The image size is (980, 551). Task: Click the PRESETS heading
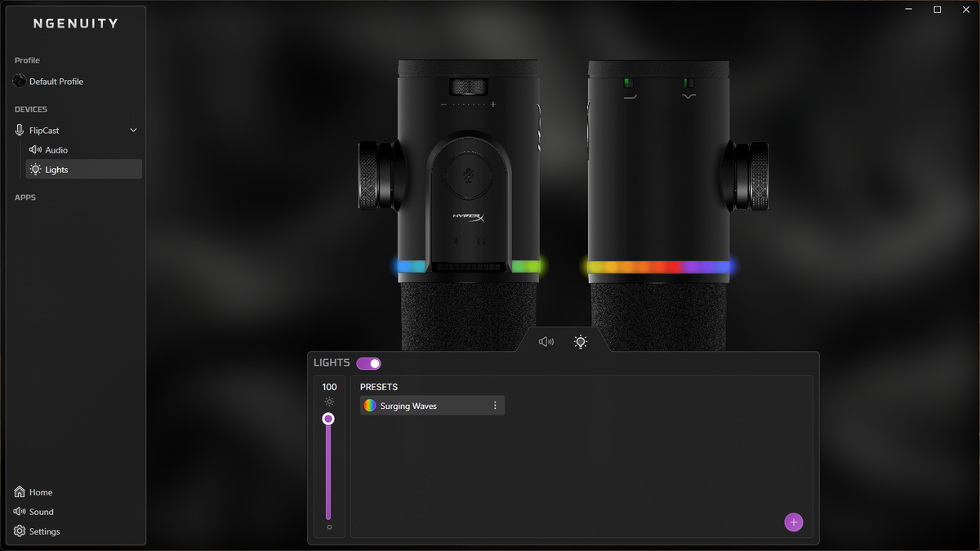tap(379, 387)
